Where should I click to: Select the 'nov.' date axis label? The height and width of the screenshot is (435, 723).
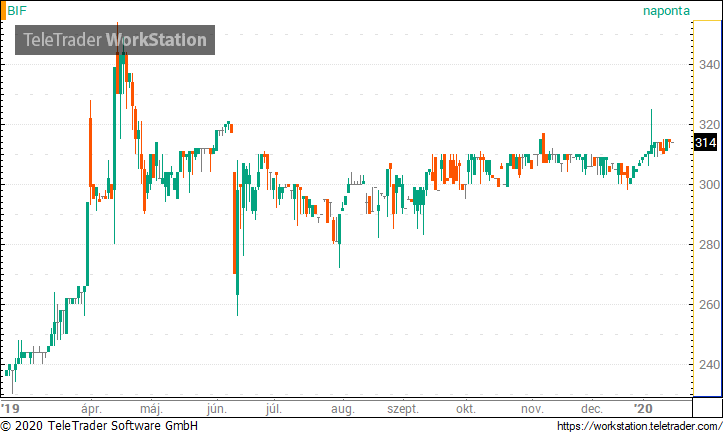click(x=533, y=409)
